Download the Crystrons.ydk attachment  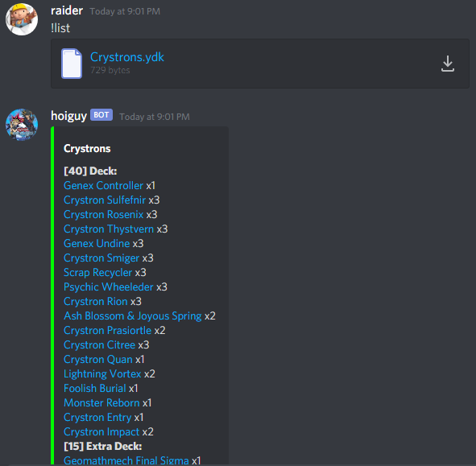pos(448,64)
